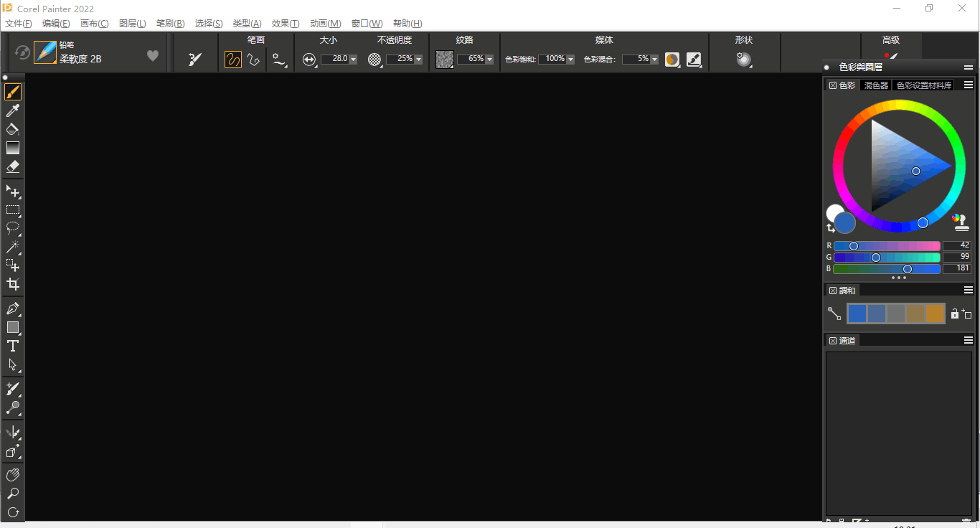Select the Text tool
The image size is (980, 528).
point(13,346)
